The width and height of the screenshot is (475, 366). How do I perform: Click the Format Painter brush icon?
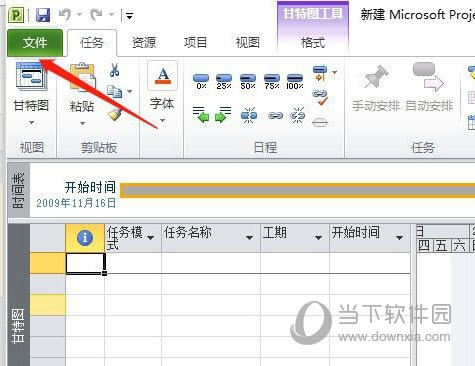(x=115, y=114)
